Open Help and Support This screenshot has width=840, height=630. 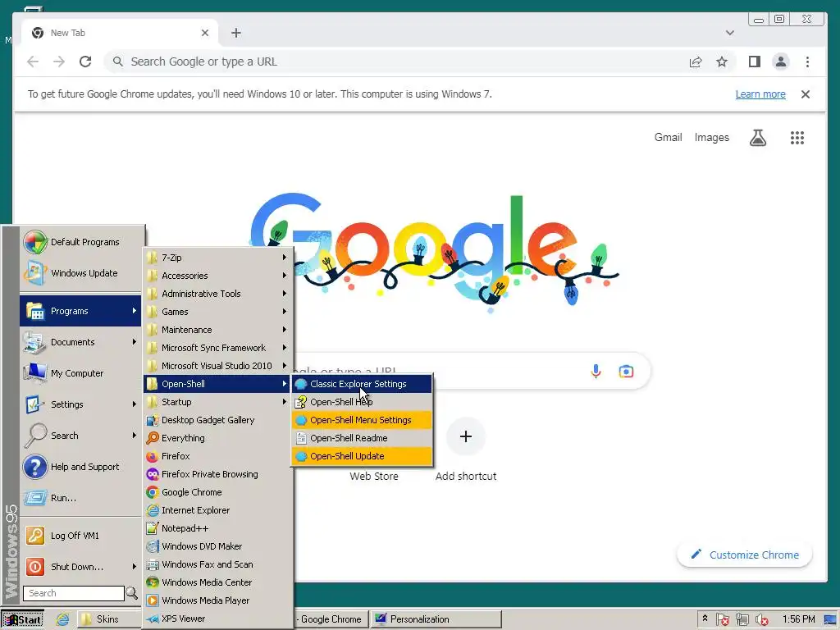point(80,467)
